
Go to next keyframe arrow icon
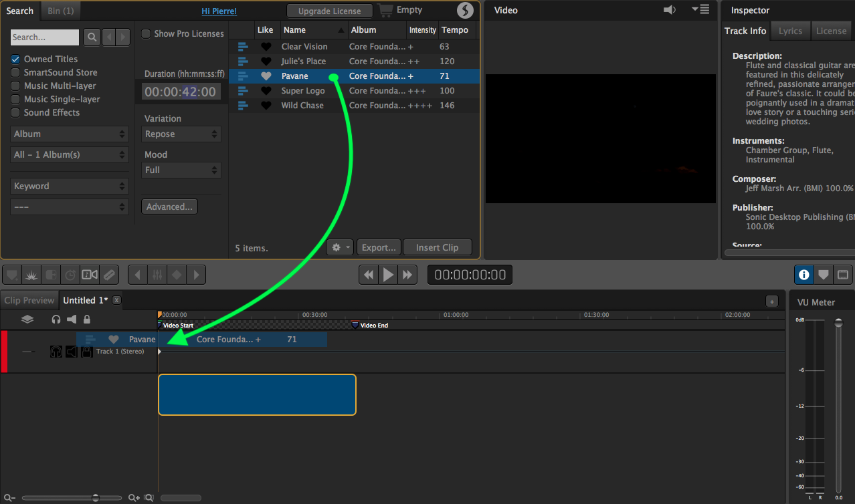[x=196, y=275]
